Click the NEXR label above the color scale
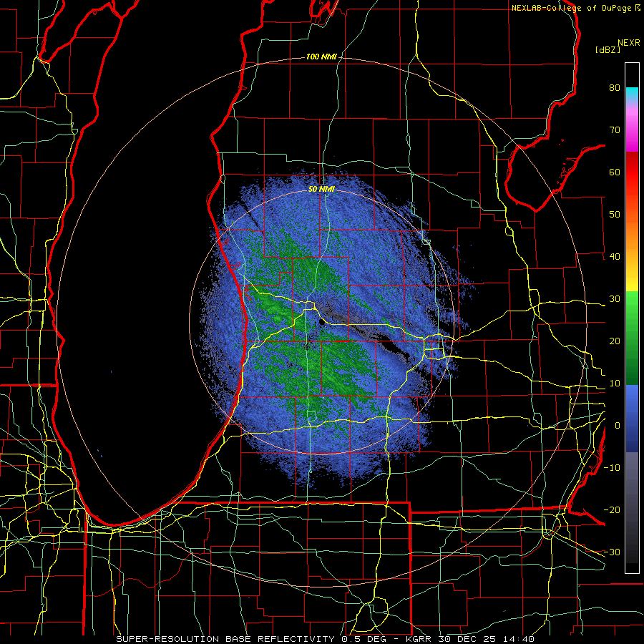This screenshot has height=644, width=644. click(628, 43)
